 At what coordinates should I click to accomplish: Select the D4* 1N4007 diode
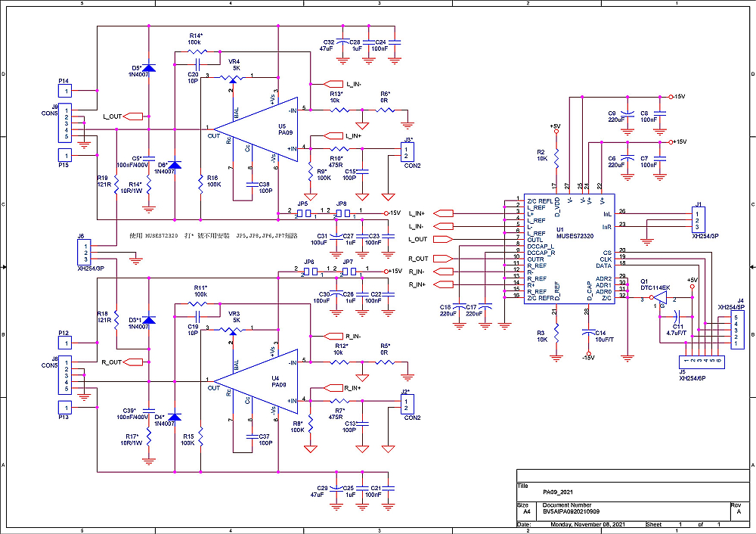[175, 417]
